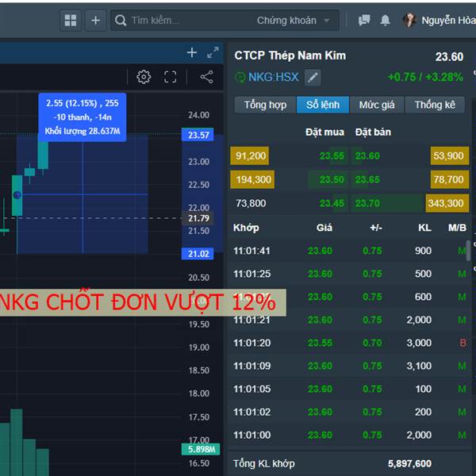Select ask price 23.70

367,203
